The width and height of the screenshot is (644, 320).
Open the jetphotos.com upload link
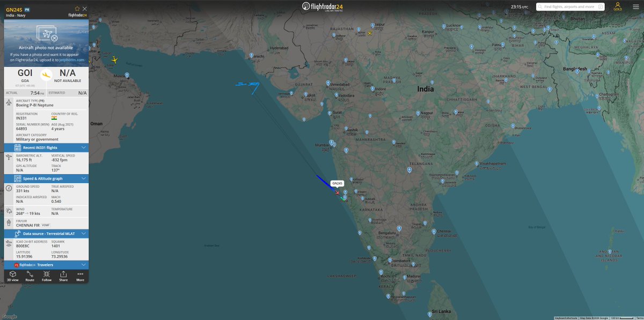pyautogui.click(x=71, y=60)
